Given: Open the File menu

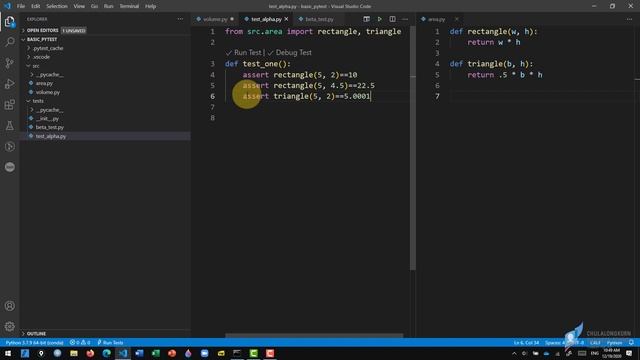Looking at the screenshot, I should tap(21, 6).
